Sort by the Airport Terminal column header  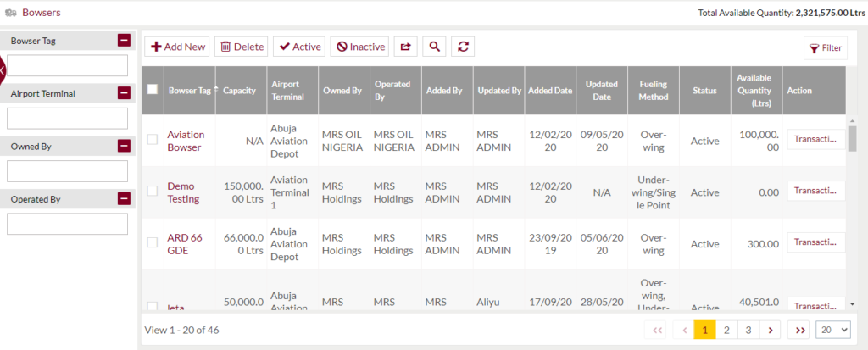point(292,91)
